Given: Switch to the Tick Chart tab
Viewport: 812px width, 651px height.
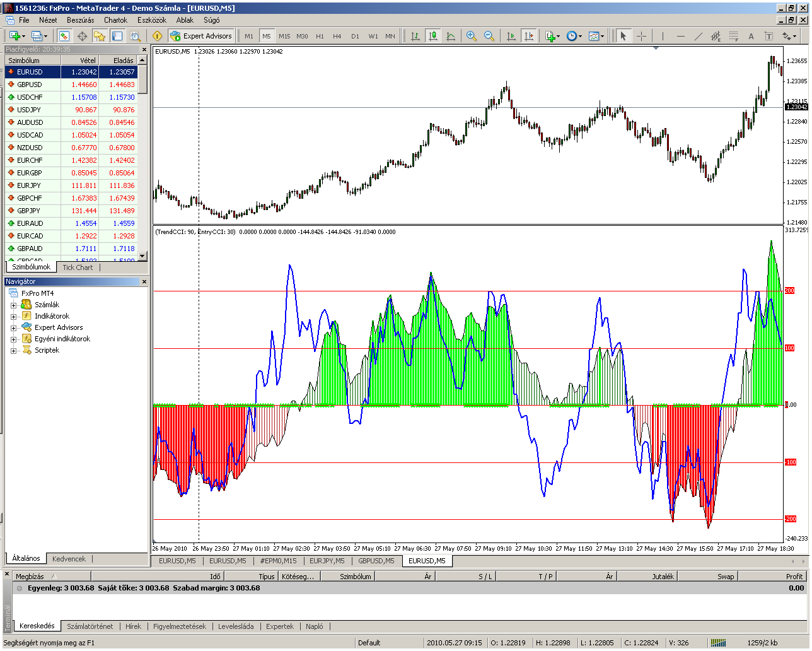Looking at the screenshot, I should pyautogui.click(x=78, y=267).
